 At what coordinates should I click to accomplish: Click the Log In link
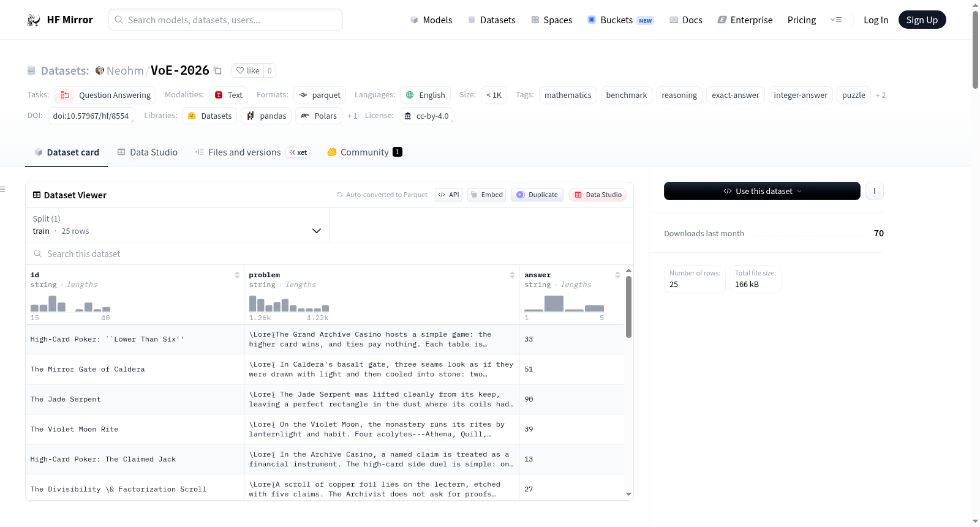coord(876,20)
